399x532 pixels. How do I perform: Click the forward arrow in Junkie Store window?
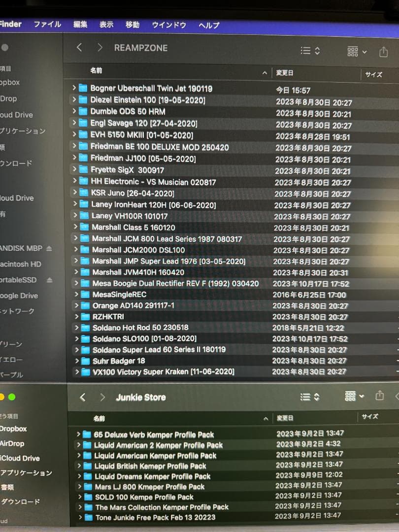pyautogui.click(x=102, y=397)
